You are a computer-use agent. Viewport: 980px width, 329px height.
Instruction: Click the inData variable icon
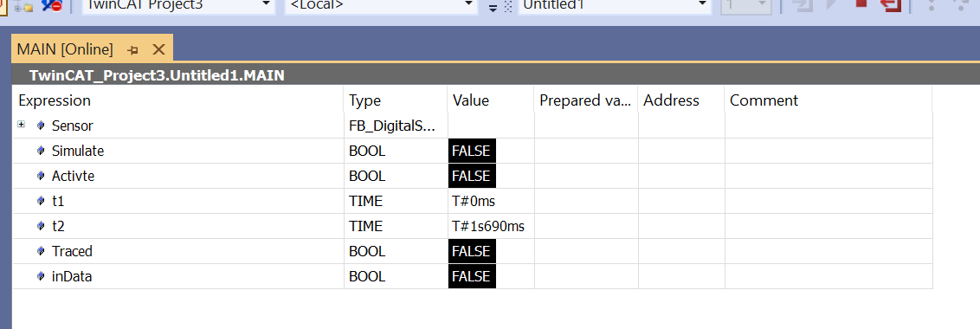point(42,276)
